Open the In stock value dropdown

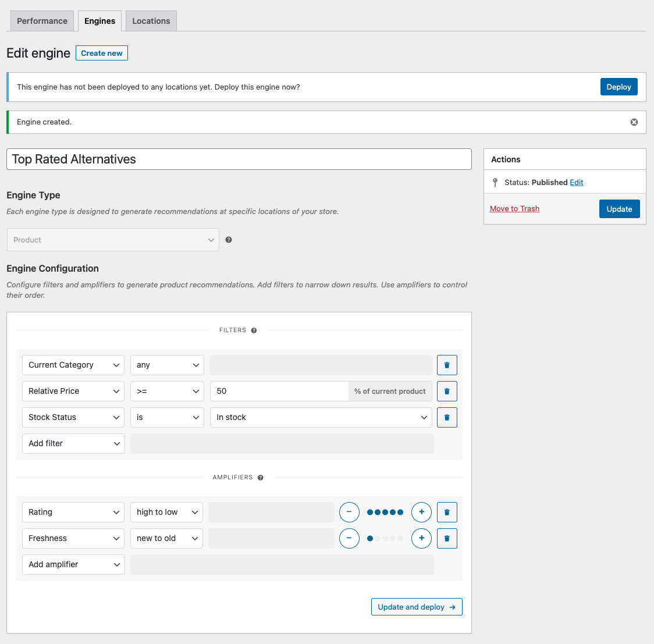[x=321, y=417]
